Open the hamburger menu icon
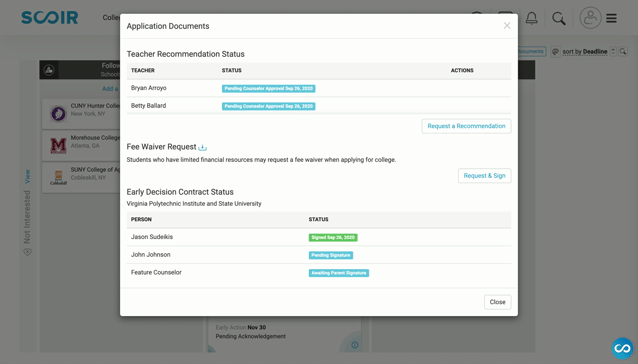The width and height of the screenshot is (638, 364). [611, 18]
